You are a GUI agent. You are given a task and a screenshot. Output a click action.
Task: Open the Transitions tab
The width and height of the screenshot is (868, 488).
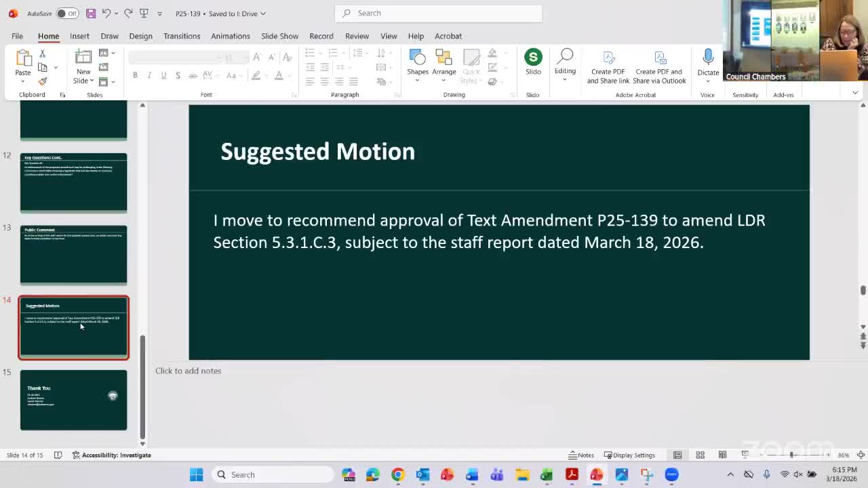[x=182, y=36]
